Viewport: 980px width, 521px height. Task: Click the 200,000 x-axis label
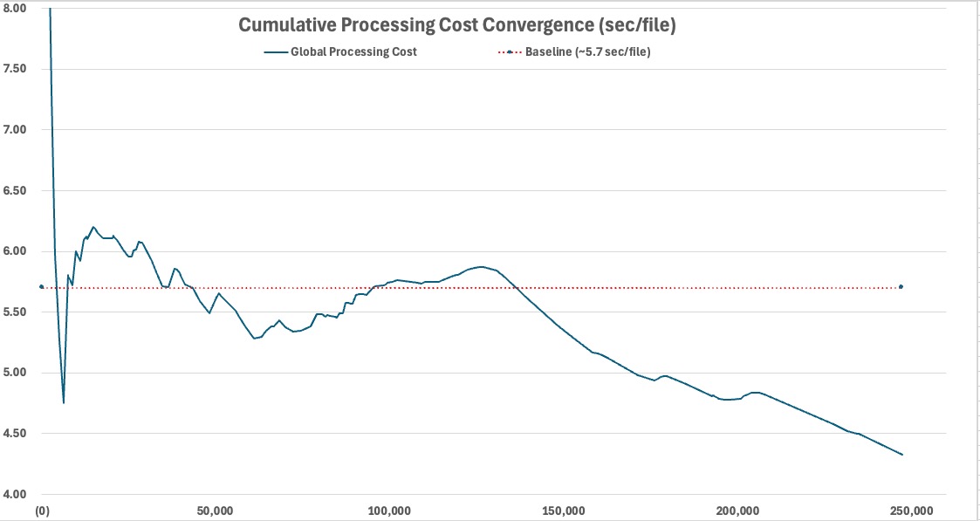[x=739, y=511]
